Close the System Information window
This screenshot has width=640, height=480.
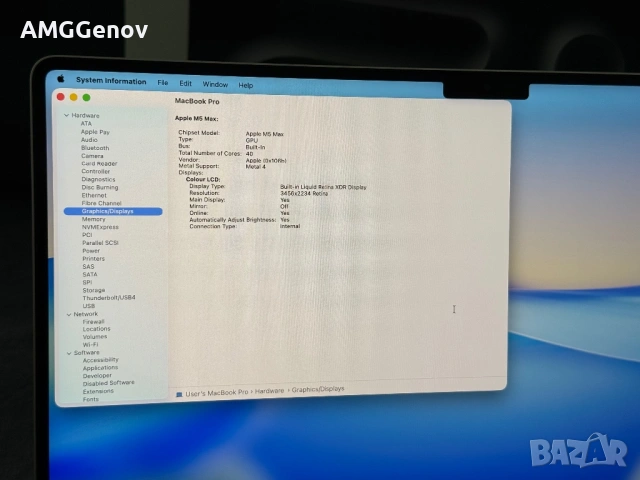tap(61, 97)
